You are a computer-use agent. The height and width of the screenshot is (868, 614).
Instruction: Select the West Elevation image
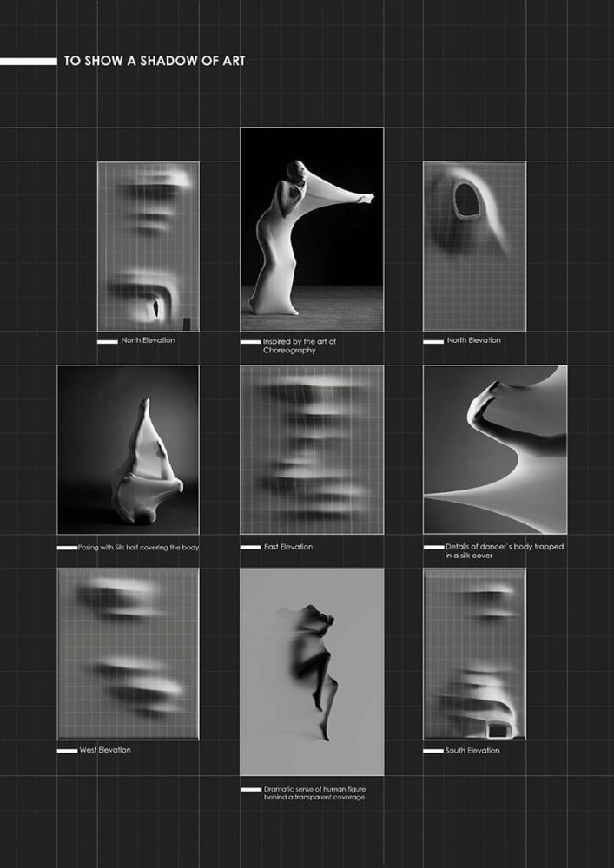pos(128,654)
